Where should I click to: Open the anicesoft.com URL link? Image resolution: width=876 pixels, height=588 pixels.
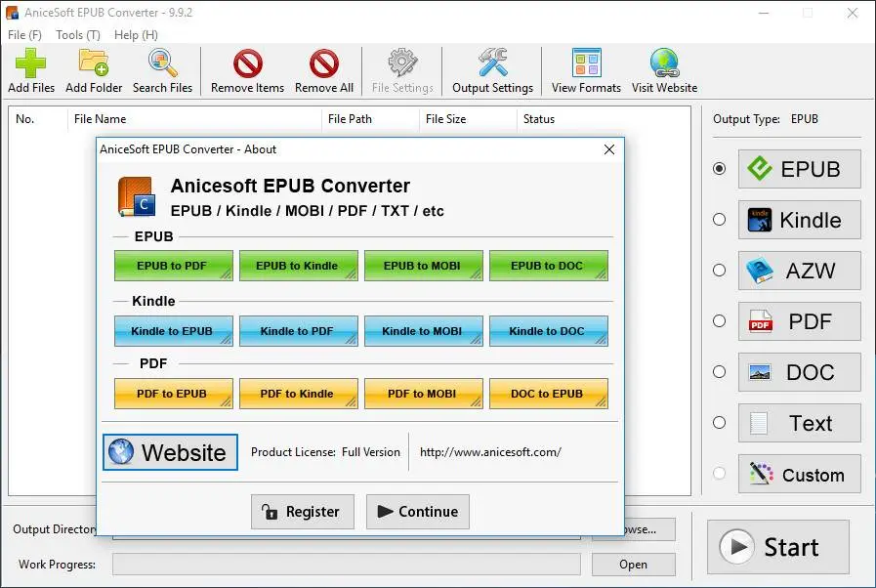coord(490,451)
